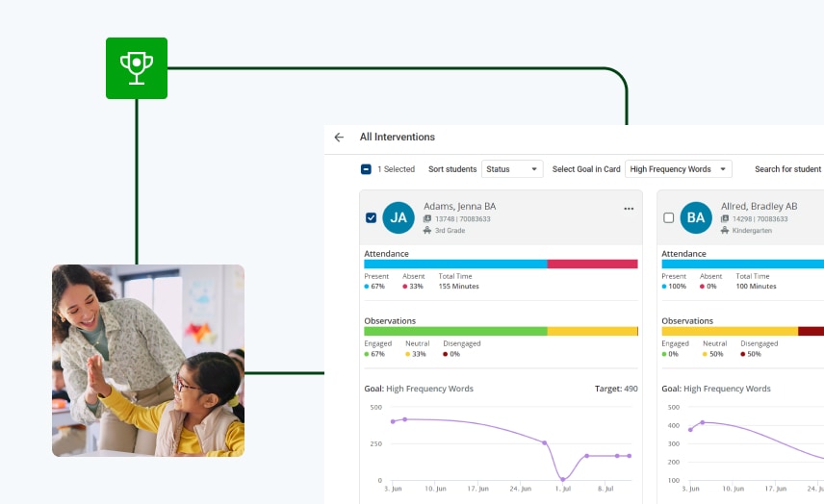
Task: Click Bradley's Disengaged 50% value
Action: pyautogui.click(x=751, y=354)
